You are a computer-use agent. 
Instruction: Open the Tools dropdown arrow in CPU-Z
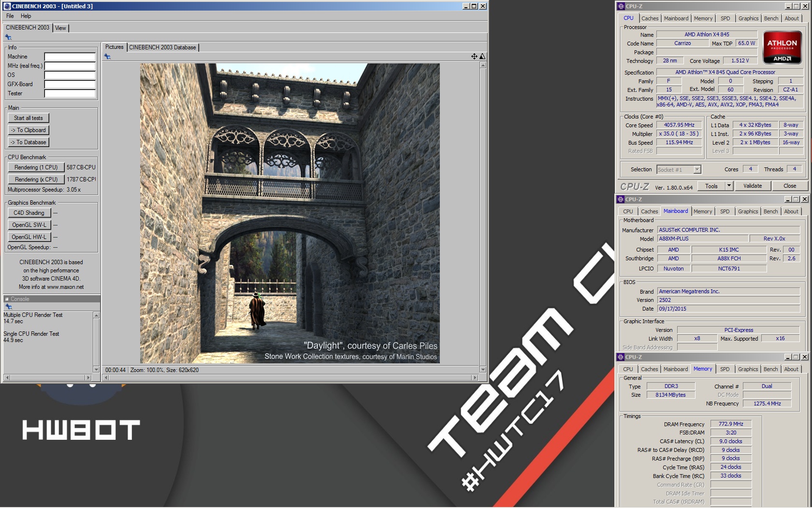coord(729,186)
